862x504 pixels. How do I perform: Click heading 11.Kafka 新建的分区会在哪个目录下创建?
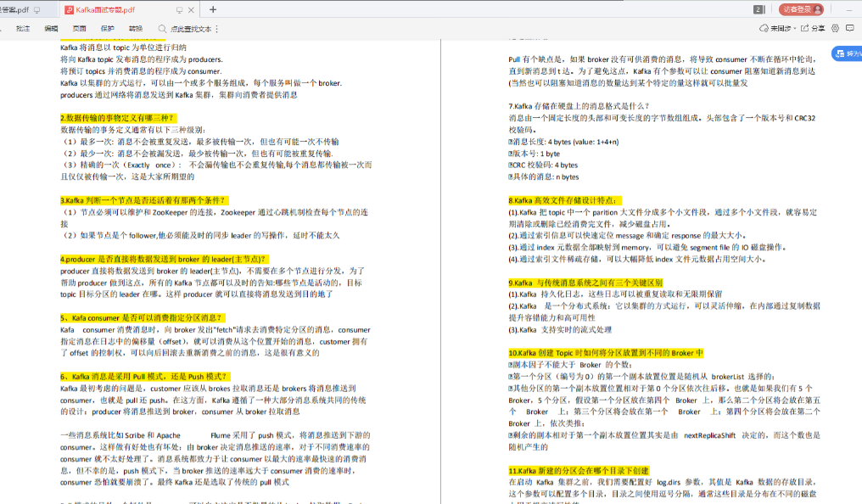pyautogui.click(x=579, y=471)
